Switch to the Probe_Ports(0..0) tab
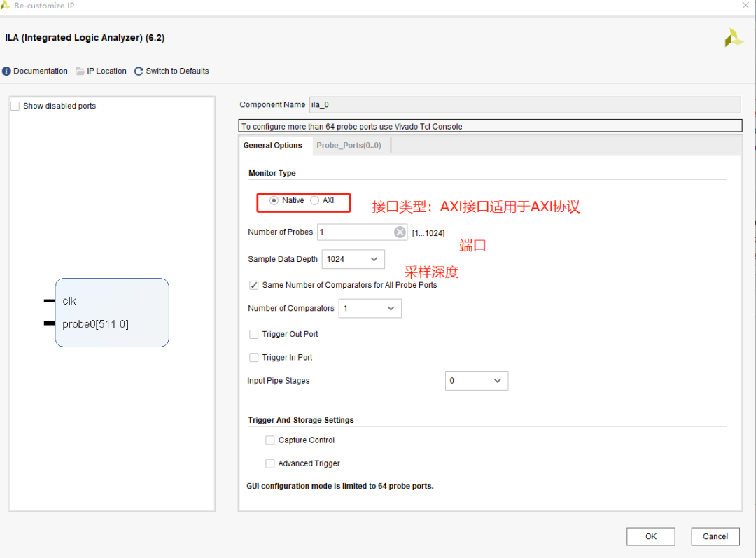The height and width of the screenshot is (558, 756). 349,146
